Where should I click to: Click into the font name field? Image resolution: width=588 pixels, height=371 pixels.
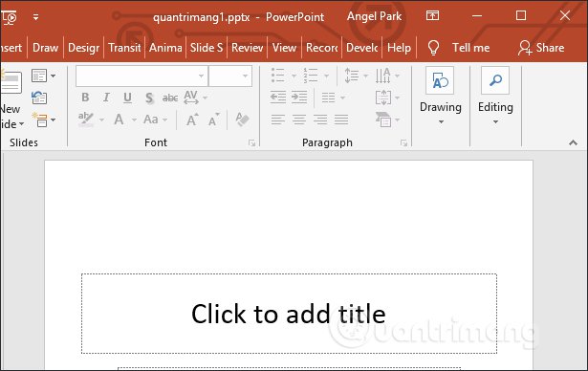137,76
